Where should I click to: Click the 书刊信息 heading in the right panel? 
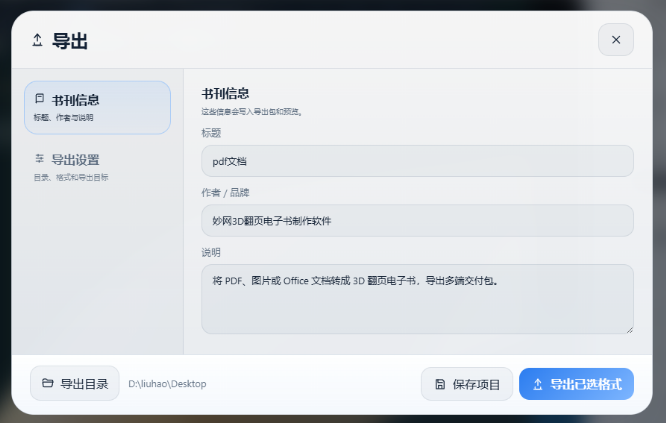(x=225, y=93)
